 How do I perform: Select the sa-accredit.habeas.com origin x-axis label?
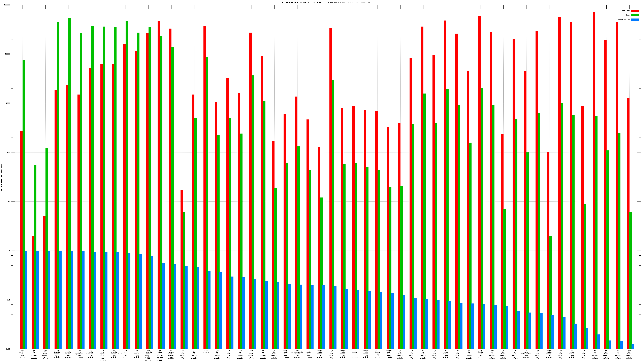[297, 354]
